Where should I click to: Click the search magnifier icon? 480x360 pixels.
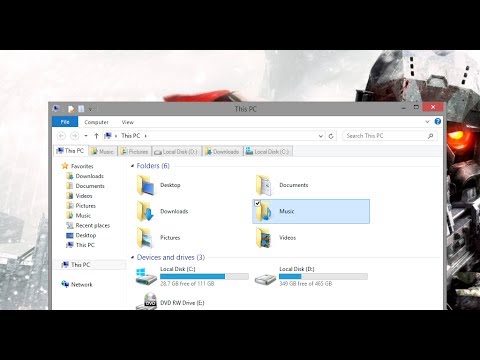[431, 136]
